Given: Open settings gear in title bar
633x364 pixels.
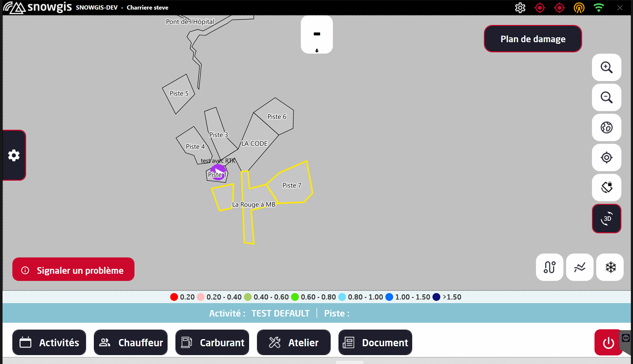Looking at the screenshot, I should tap(520, 8).
